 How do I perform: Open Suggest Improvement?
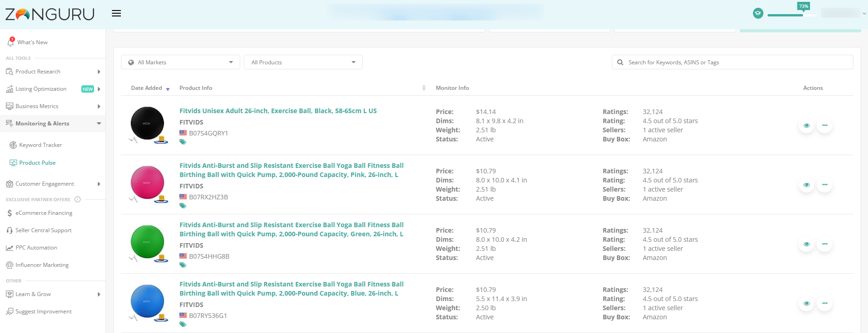(x=43, y=312)
